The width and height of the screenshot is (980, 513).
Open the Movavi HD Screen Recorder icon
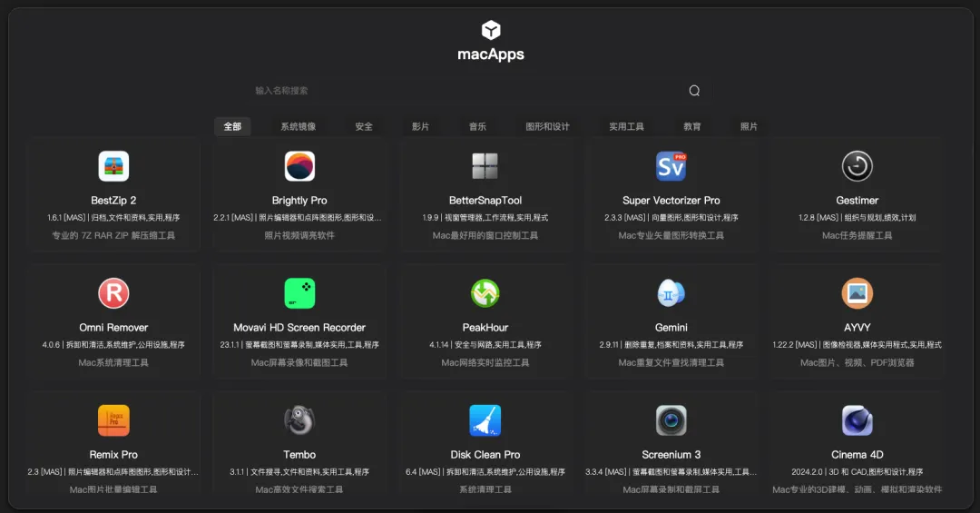[x=299, y=293]
